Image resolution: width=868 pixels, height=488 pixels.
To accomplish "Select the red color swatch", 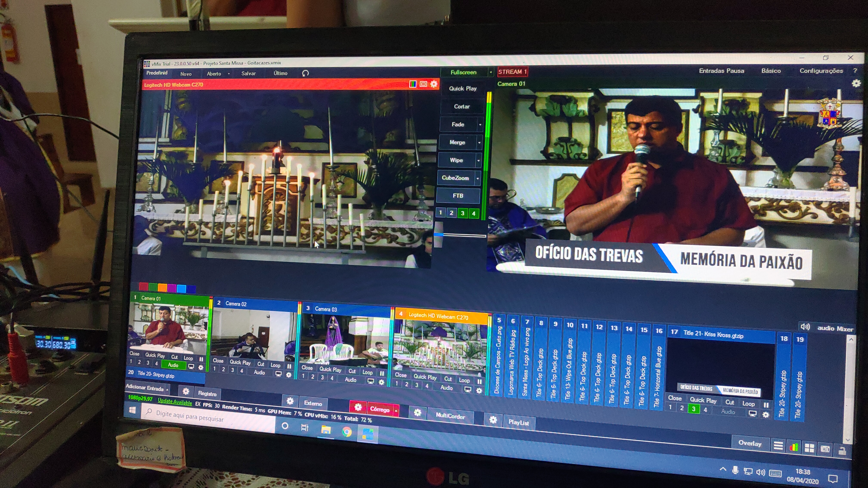I will click(144, 287).
